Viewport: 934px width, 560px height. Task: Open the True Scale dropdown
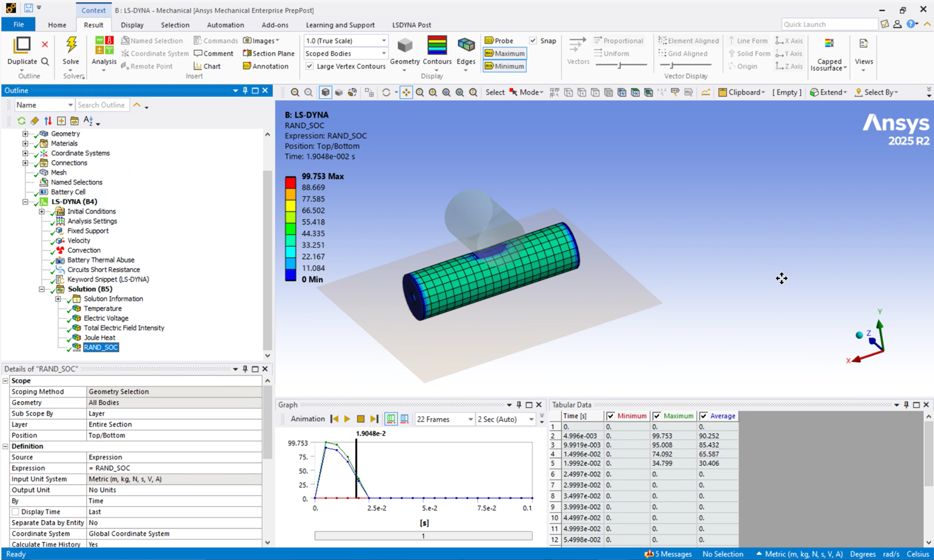(x=383, y=41)
